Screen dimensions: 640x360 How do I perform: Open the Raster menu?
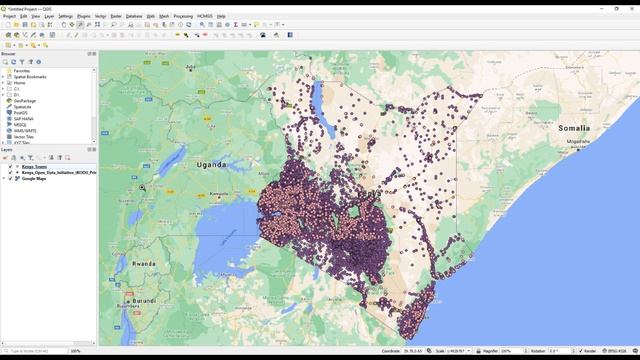coord(116,16)
